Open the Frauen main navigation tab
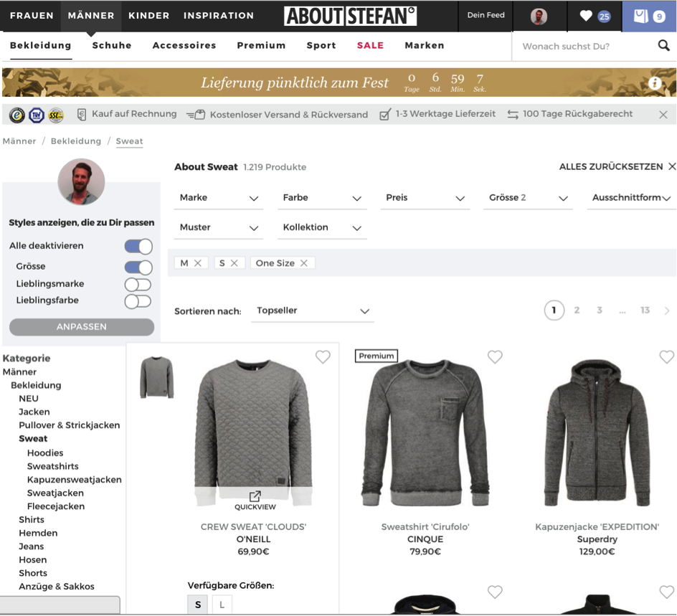The height and width of the screenshot is (616, 677). pyautogui.click(x=32, y=16)
